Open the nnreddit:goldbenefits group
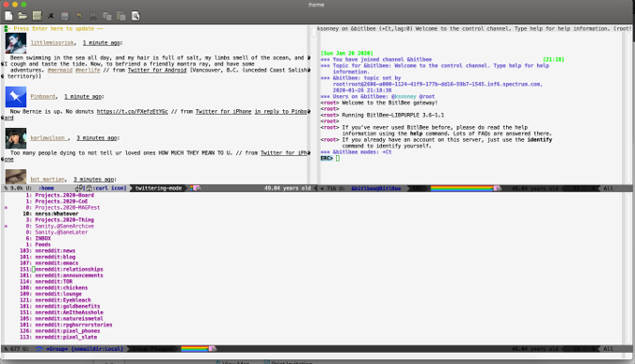The width and height of the screenshot is (635, 364). pos(67,306)
